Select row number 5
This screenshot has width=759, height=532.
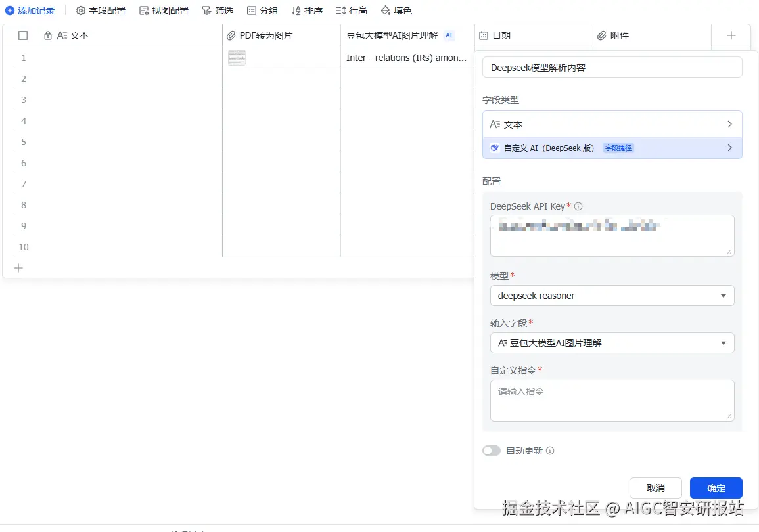tap(23, 142)
